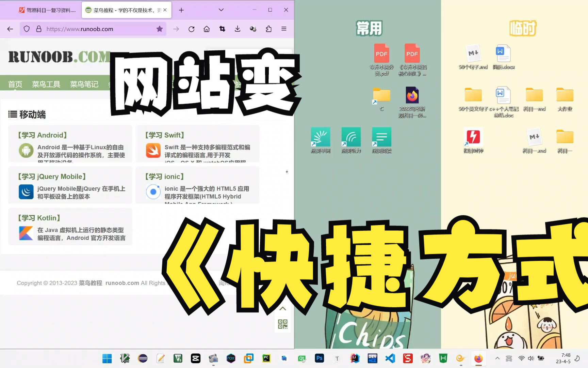Open the 【学习 ionic】 tutorial link
Image resolution: width=588 pixels, height=368 pixels.
pyautogui.click(x=165, y=177)
